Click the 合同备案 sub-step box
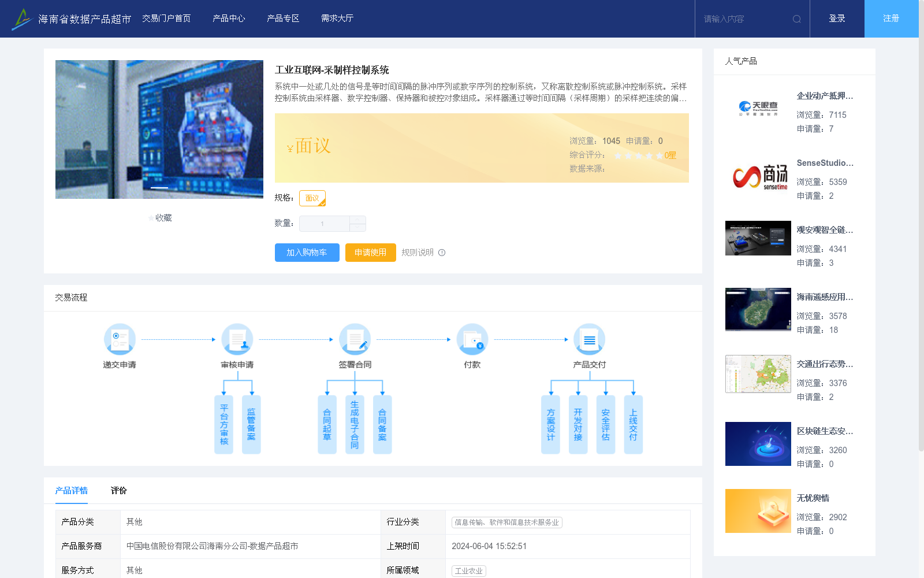The height and width of the screenshot is (578, 924). [x=382, y=425]
